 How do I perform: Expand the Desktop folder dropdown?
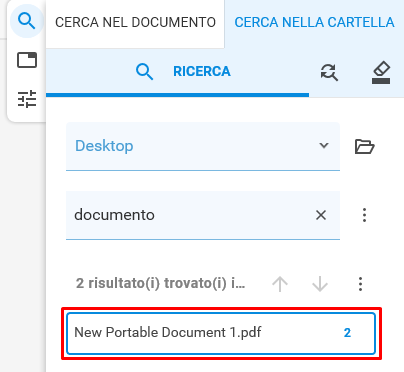[203, 146]
